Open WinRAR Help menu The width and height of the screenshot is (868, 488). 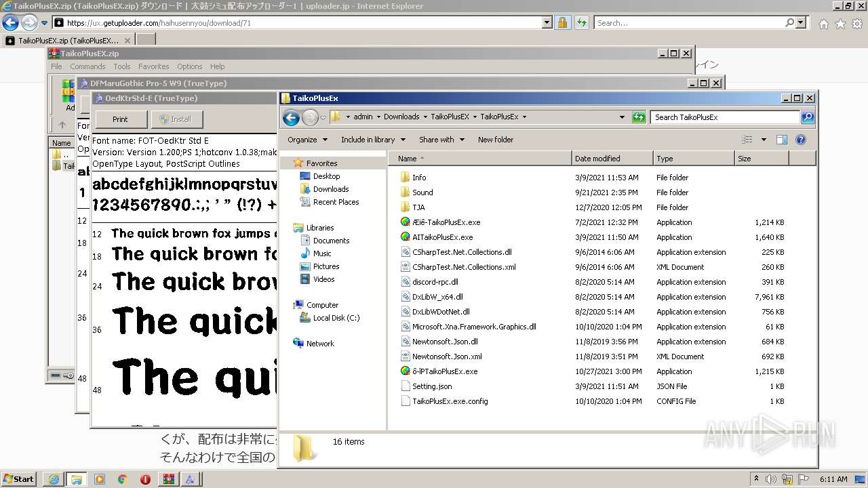point(217,66)
